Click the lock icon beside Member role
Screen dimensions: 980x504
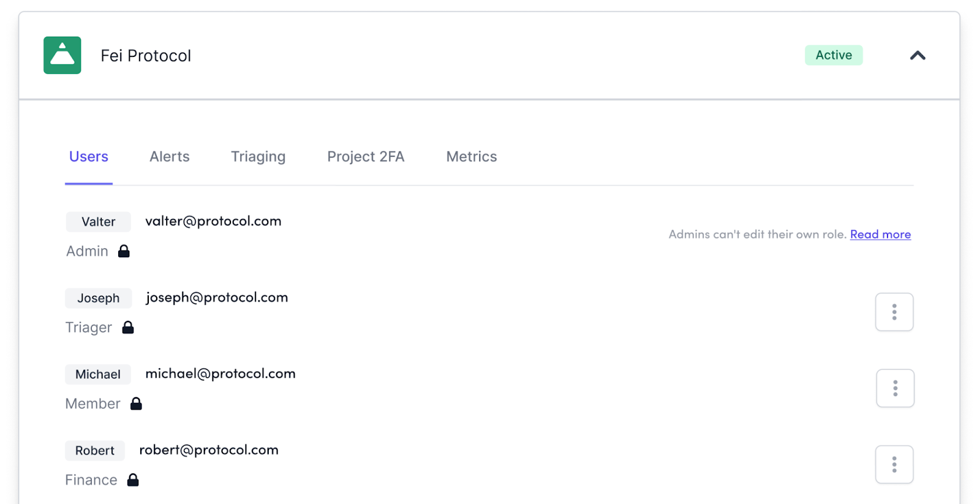pyautogui.click(x=136, y=404)
